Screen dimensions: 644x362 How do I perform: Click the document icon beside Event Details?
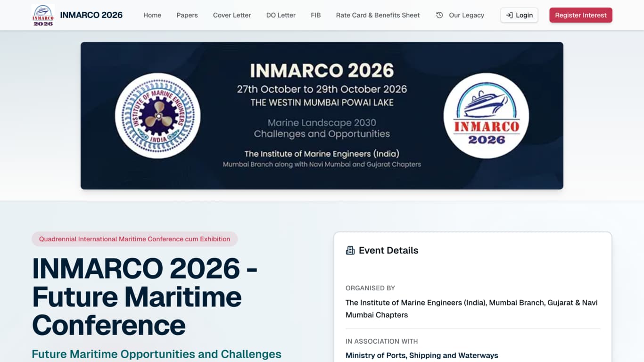[x=349, y=250]
